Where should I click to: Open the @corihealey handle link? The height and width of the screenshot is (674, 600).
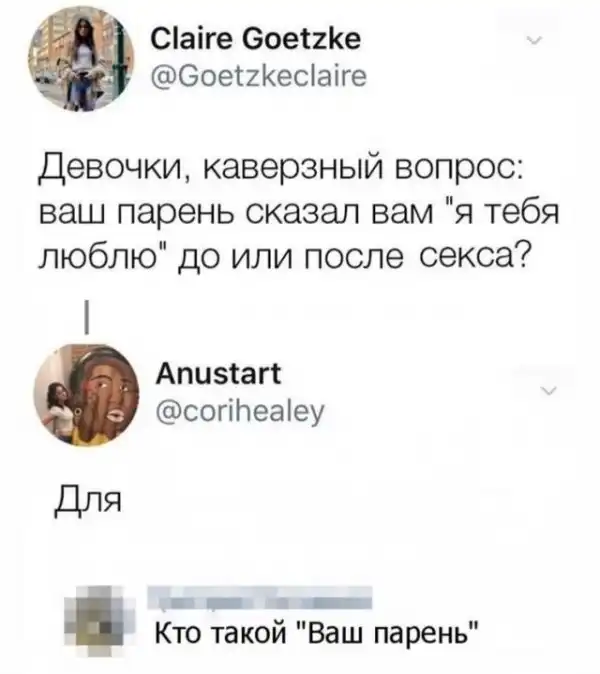point(240,412)
